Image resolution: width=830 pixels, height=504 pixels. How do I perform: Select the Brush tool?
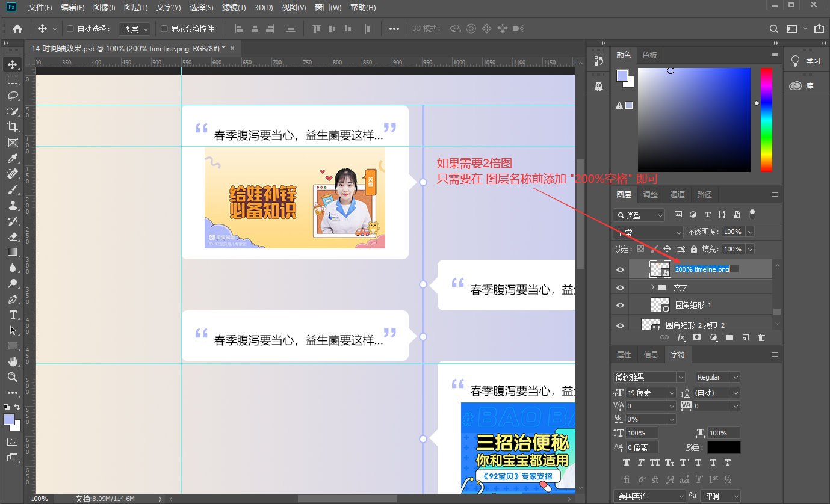click(x=12, y=189)
